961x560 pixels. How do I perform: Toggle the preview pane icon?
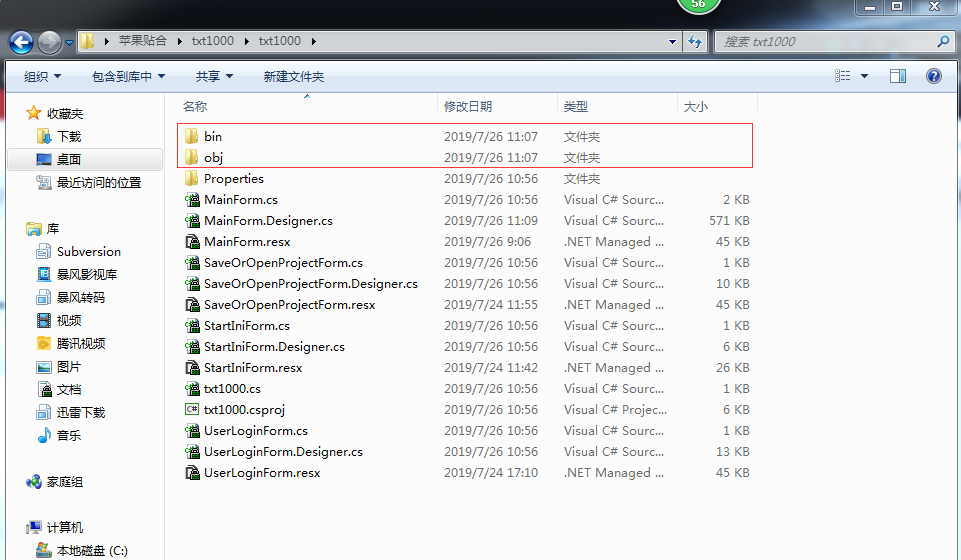(898, 76)
